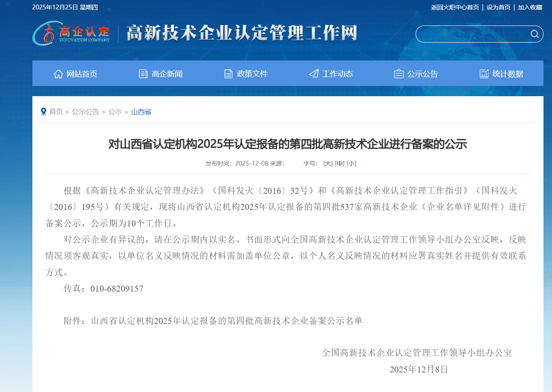This screenshot has width=552, height=392.
Task: Click the document icon beside 政策文件
Action: pos(228,73)
